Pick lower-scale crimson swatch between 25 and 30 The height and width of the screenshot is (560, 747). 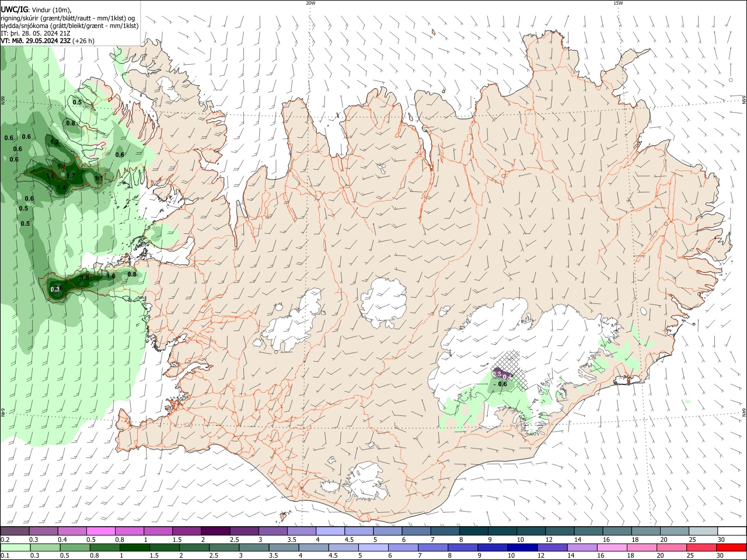(701, 547)
